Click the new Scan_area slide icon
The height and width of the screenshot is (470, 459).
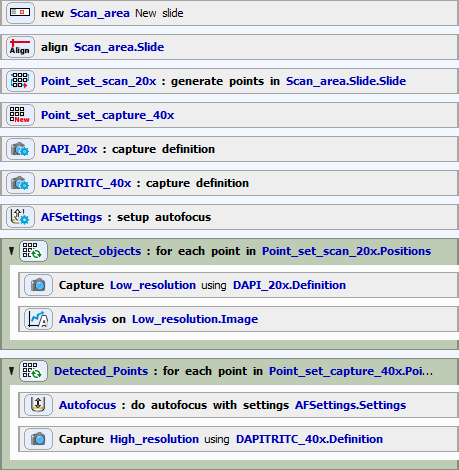point(20,13)
